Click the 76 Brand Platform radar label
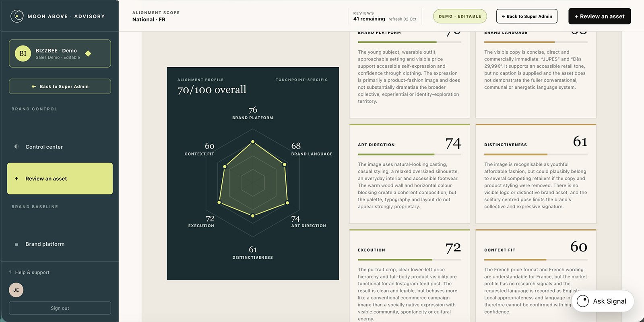This screenshot has height=322, width=644. coord(253,113)
